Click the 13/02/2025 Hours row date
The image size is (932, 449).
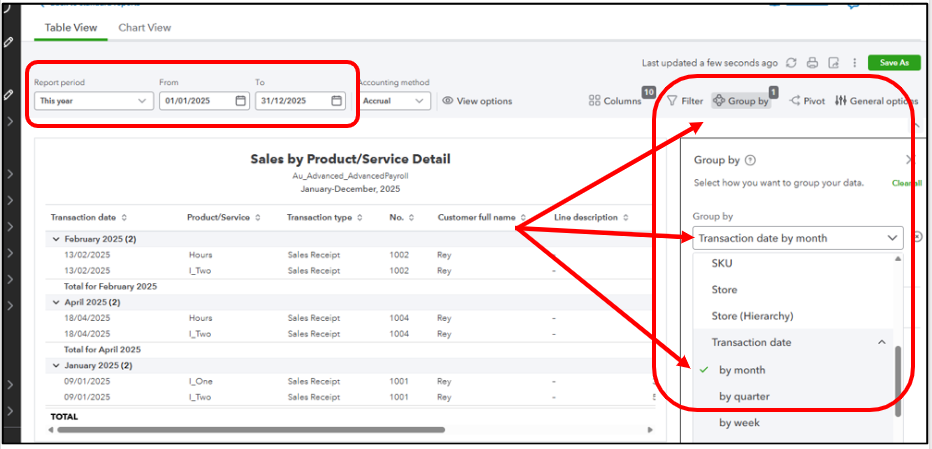tap(87, 255)
